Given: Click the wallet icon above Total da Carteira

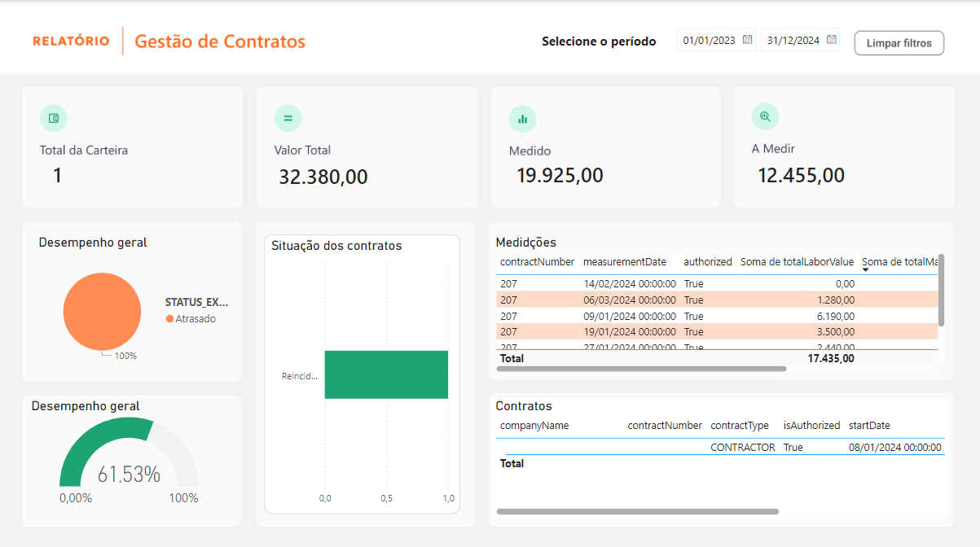Looking at the screenshot, I should 54,118.
